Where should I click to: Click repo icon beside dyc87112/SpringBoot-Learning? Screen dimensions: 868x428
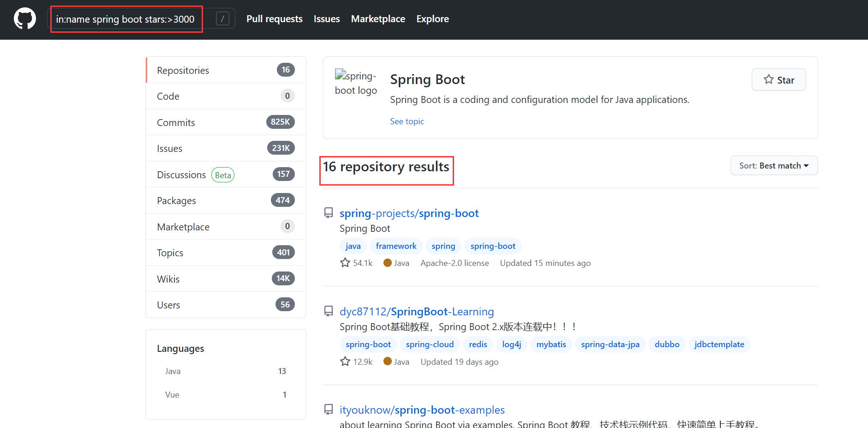(329, 311)
